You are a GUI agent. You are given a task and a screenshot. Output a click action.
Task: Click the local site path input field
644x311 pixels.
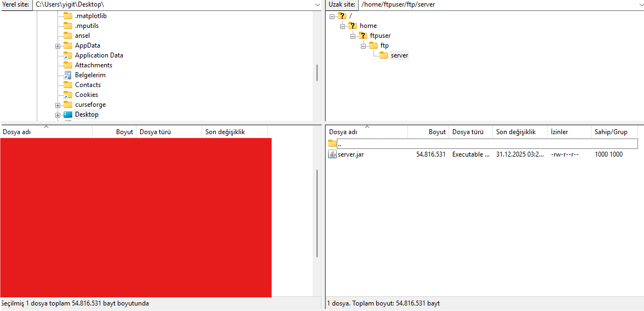[173, 4]
